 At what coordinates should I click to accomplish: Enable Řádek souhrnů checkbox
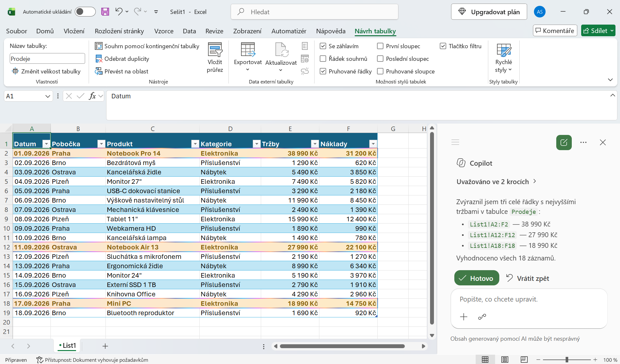pos(323,59)
